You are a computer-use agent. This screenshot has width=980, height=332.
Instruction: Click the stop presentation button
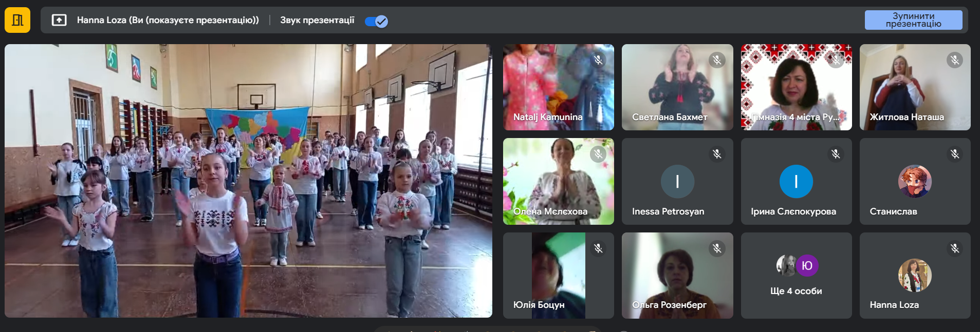[x=913, y=20]
